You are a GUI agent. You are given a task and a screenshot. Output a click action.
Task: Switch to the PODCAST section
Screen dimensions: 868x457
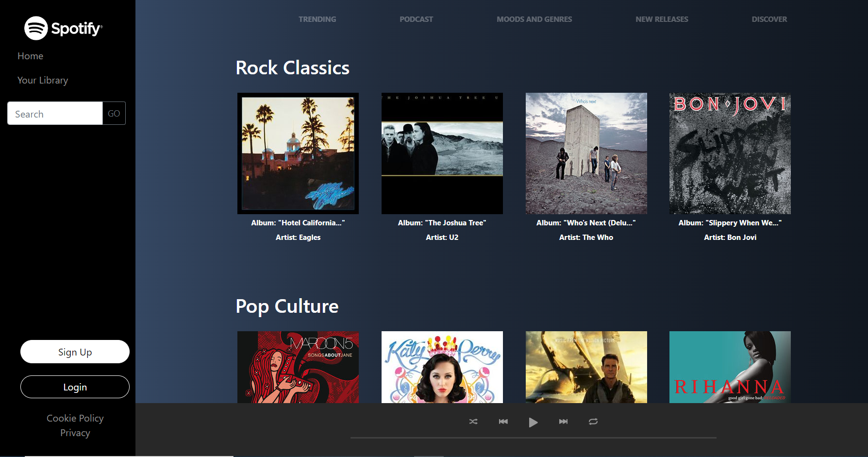coord(416,19)
